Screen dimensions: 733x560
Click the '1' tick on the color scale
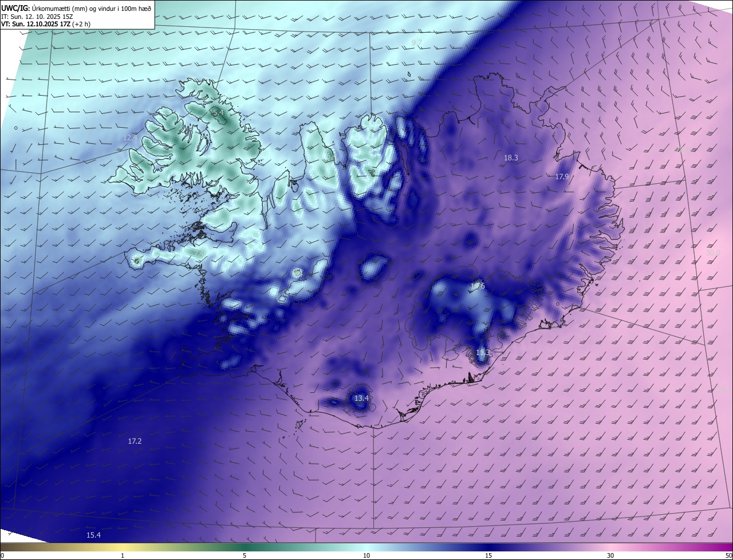123,555
